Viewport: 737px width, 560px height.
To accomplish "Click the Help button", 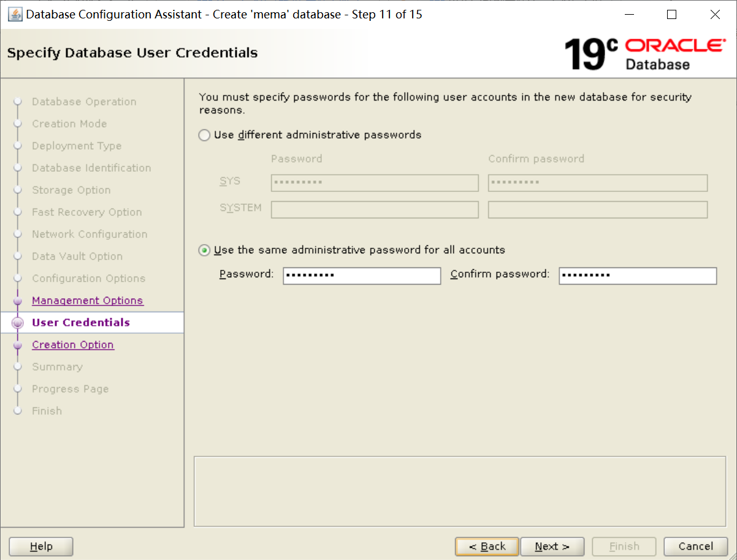I will tap(40, 546).
